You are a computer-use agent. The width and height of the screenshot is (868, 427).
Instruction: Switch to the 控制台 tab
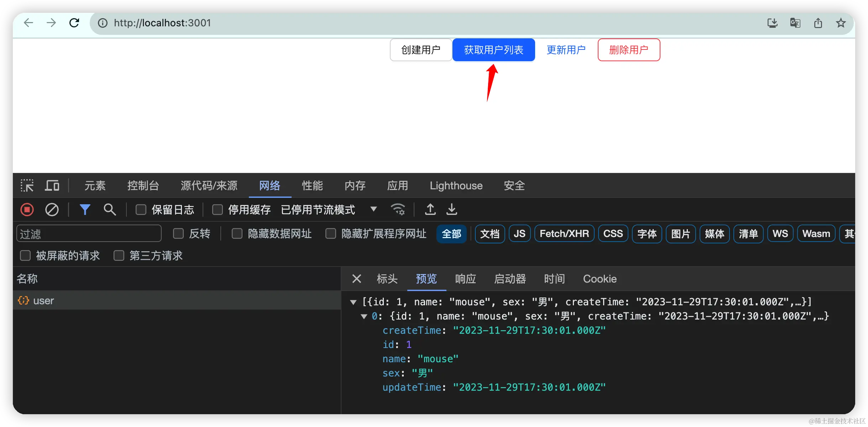pos(143,185)
